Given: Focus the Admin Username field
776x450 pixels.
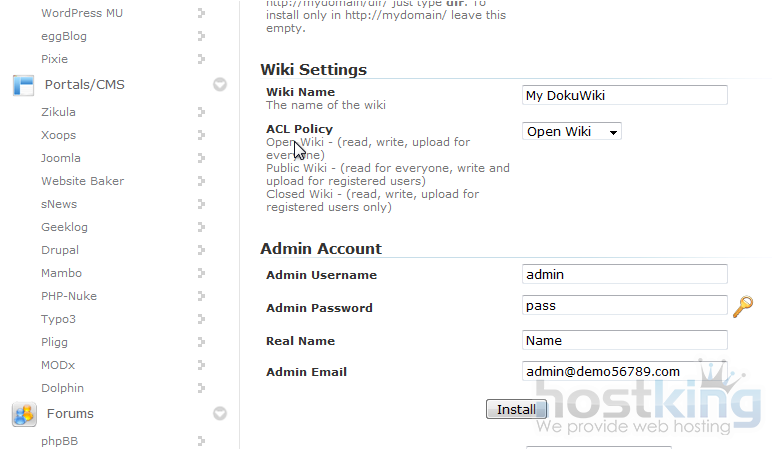Looking at the screenshot, I should click(x=625, y=274).
